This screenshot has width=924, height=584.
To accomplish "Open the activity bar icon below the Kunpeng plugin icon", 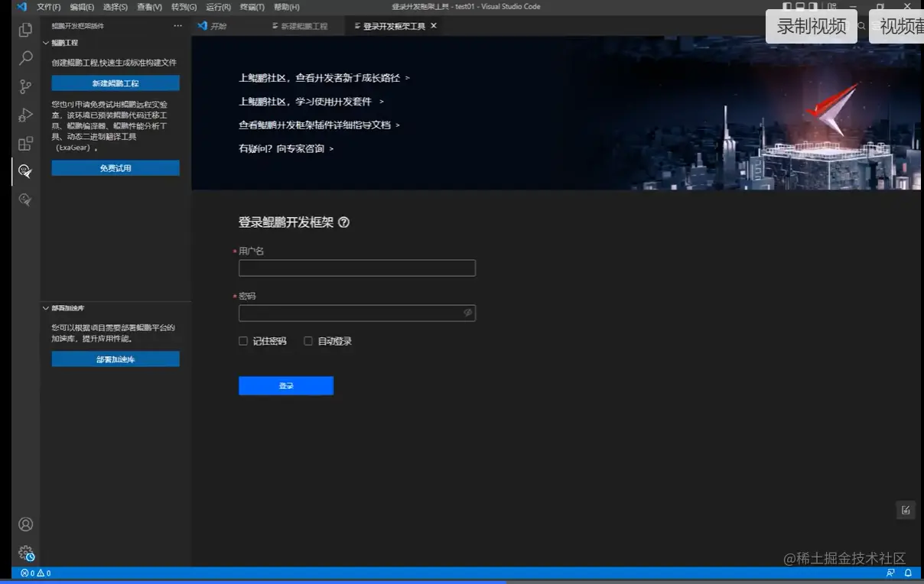I will click(25, 200).
